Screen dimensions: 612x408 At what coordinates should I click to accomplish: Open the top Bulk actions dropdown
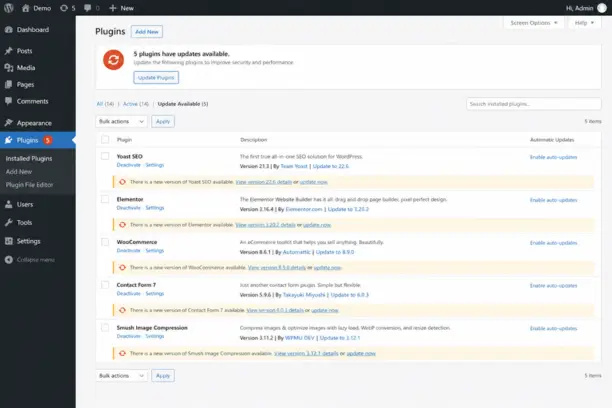pyautogui.click(x=121, y=121)
